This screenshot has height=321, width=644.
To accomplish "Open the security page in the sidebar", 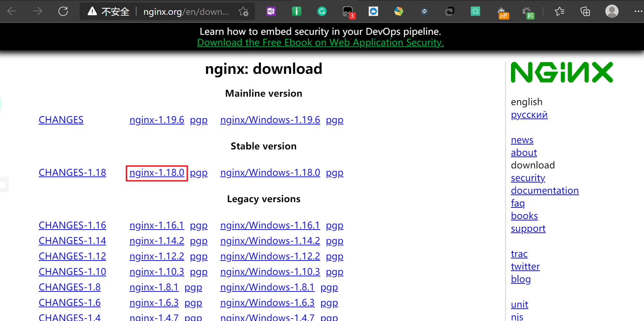I will tap(528, 178).
